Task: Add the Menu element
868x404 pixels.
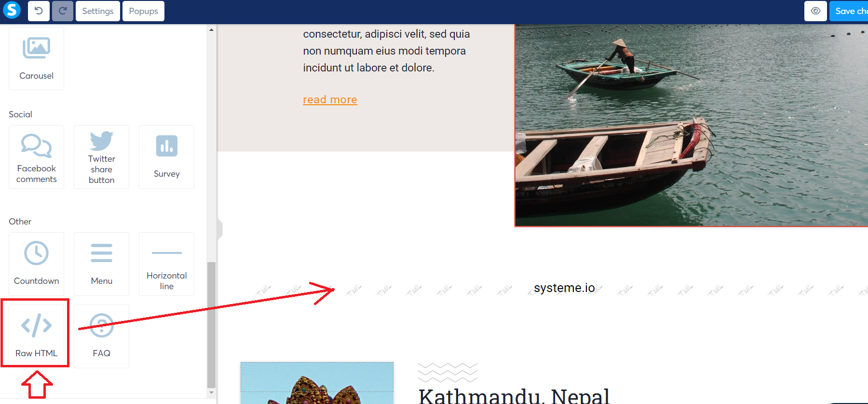Action: 101,264
